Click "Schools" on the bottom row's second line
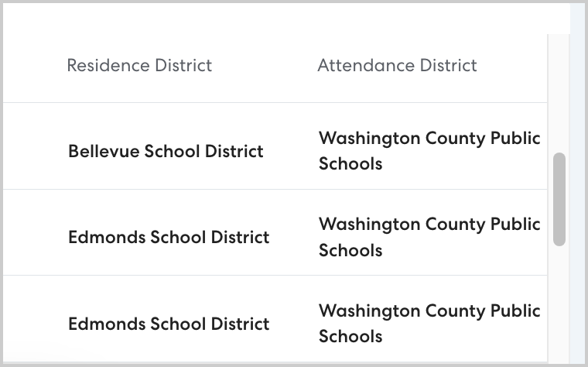The width and height of the screenshot is (588, 367). pyautogui.click(x=350, y=337)
